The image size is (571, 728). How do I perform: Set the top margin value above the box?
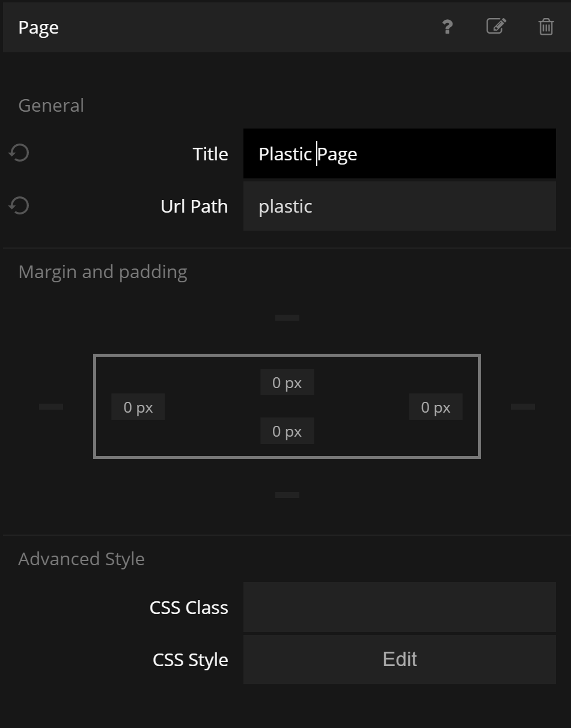[x=287, y=318]
